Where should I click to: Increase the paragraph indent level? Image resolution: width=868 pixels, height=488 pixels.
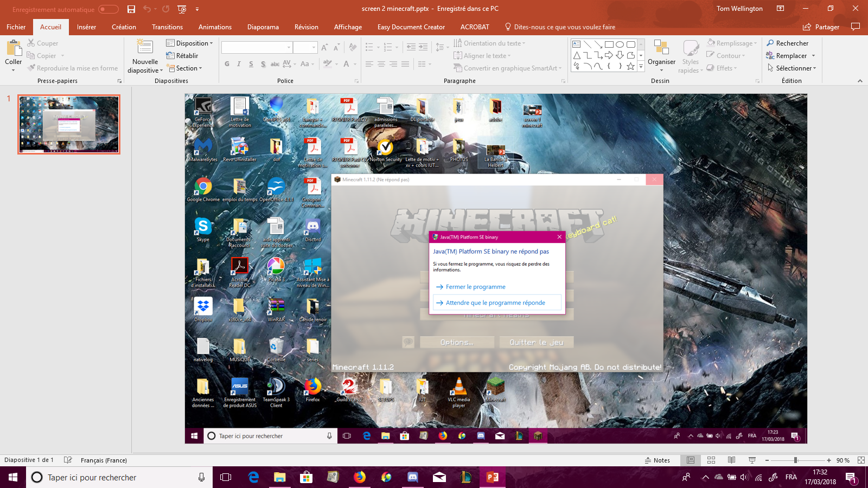pos(424,48)
